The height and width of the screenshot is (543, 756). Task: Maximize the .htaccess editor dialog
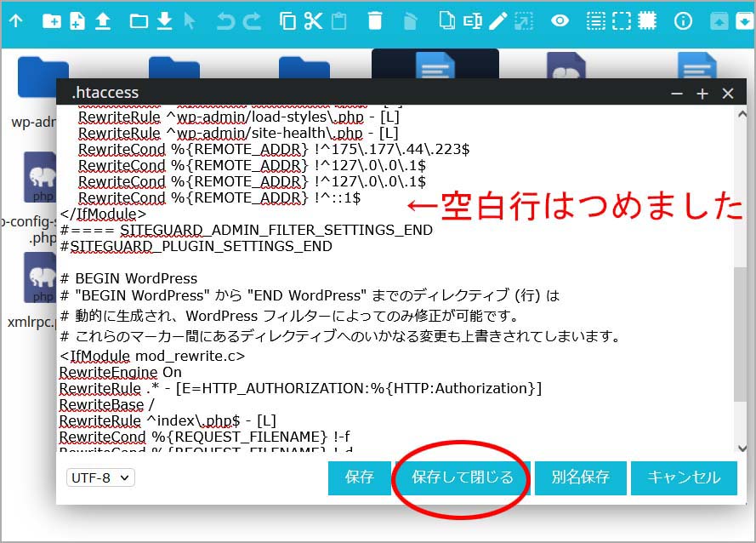[702, 94]
